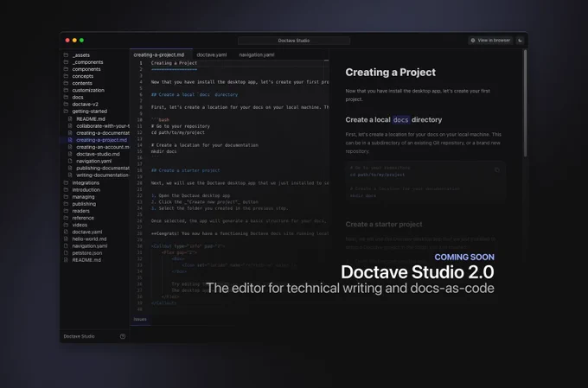The image size is (588, 388).
Task: Open creating-an-account.md file
Action: (103, 147)
